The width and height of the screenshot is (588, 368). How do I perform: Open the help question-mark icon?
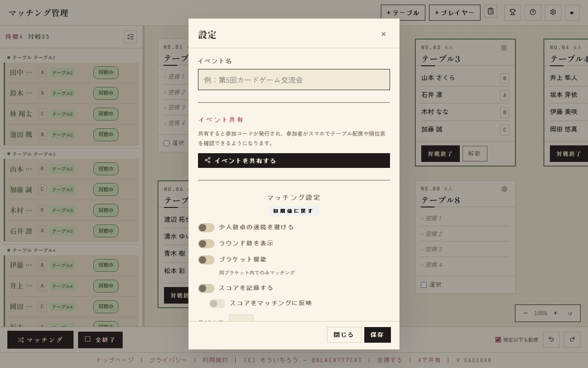(533, 12)
